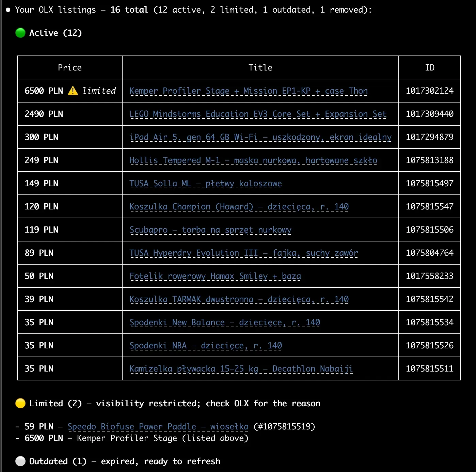Select ID 1075815542 cell
This screenshot has width=476, height=472.
(x=430, y=299)
